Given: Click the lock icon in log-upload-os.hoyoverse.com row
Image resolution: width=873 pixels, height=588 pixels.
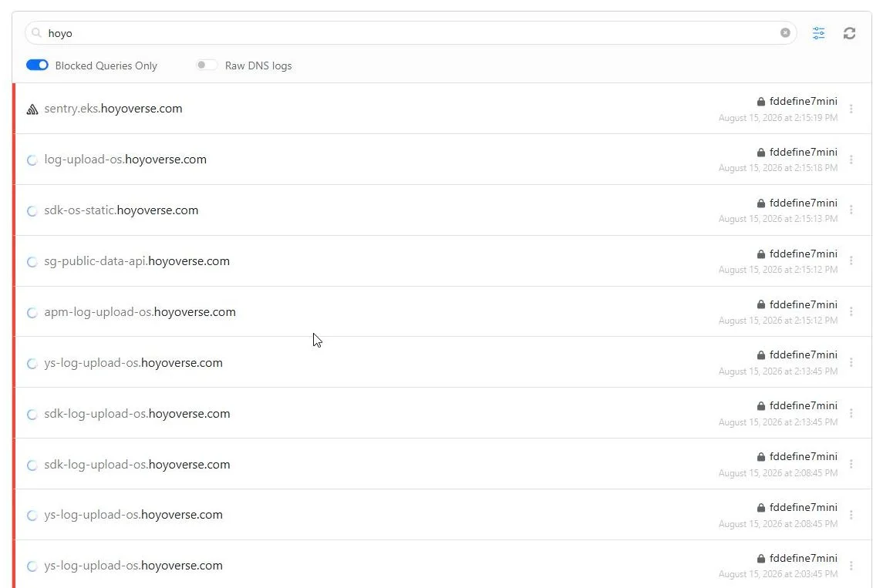Looking at the screenshot, I should point(760,153).
